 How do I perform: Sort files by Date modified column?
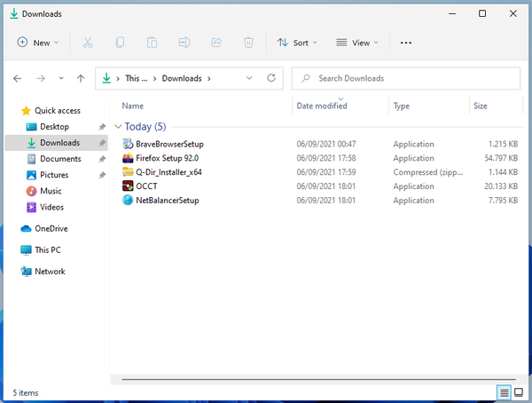click(322, 106)
